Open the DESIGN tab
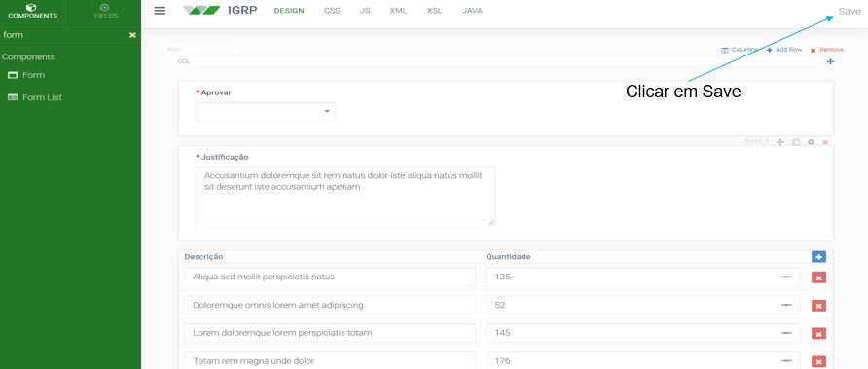This screenshot has height=369, width=868. 289,11
